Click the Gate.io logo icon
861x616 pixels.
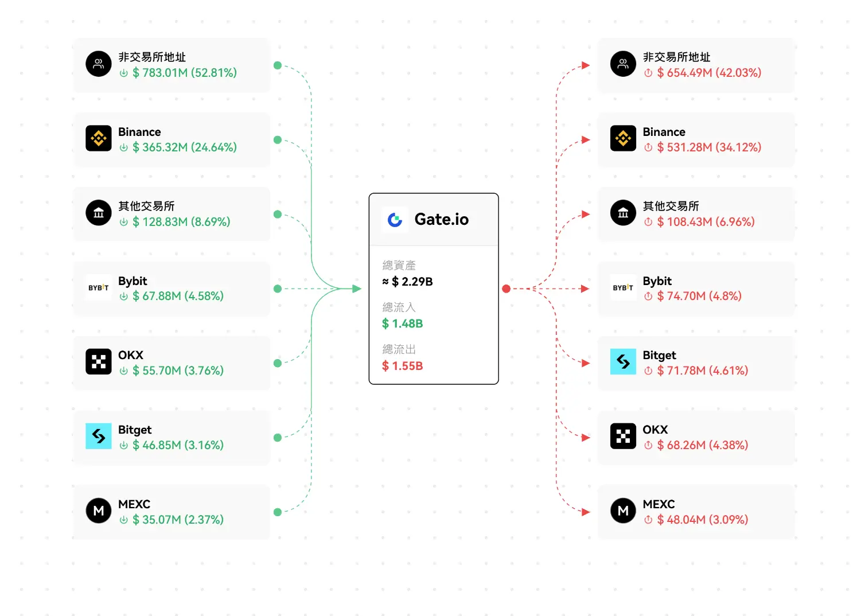[395, 220]
